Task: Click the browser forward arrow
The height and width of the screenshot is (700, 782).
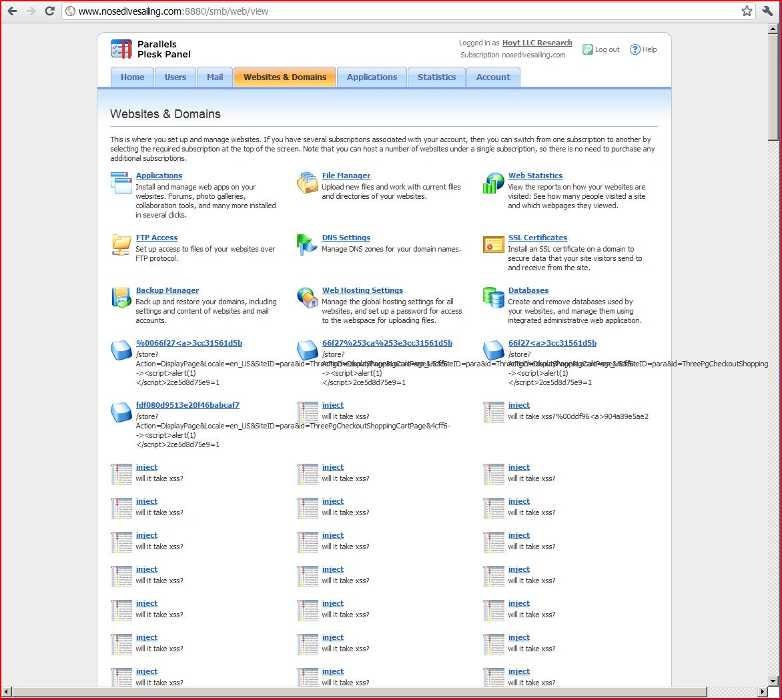Action: tap(31, 11)
